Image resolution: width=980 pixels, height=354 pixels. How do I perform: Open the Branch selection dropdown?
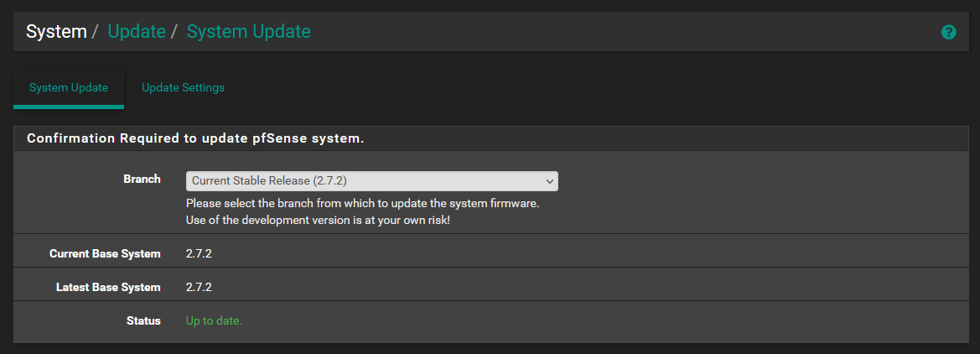pyautogui.click(x=372, y=180)
